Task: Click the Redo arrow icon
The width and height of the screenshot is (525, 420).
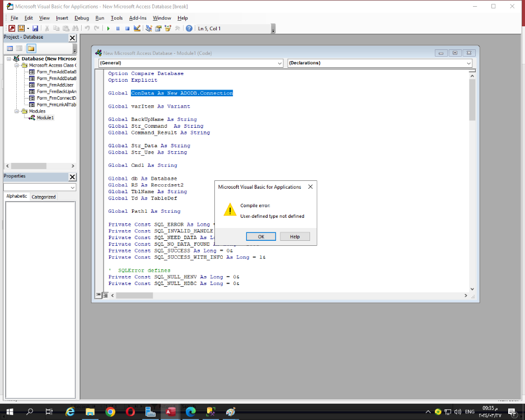Action: 97,29
